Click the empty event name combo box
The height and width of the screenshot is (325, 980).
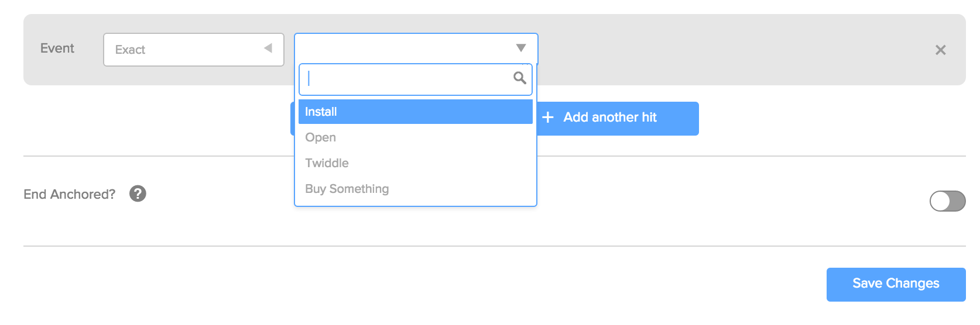(x=416, y=49)
